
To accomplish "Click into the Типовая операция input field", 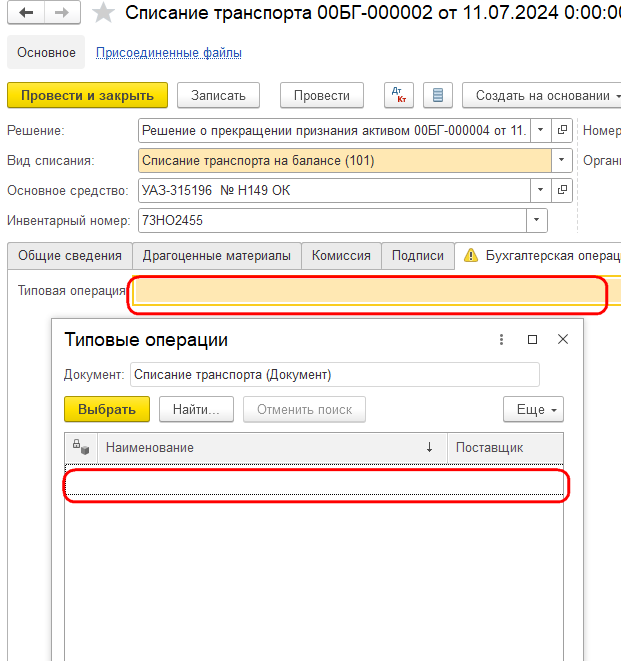I will click(x=377, y=291).
